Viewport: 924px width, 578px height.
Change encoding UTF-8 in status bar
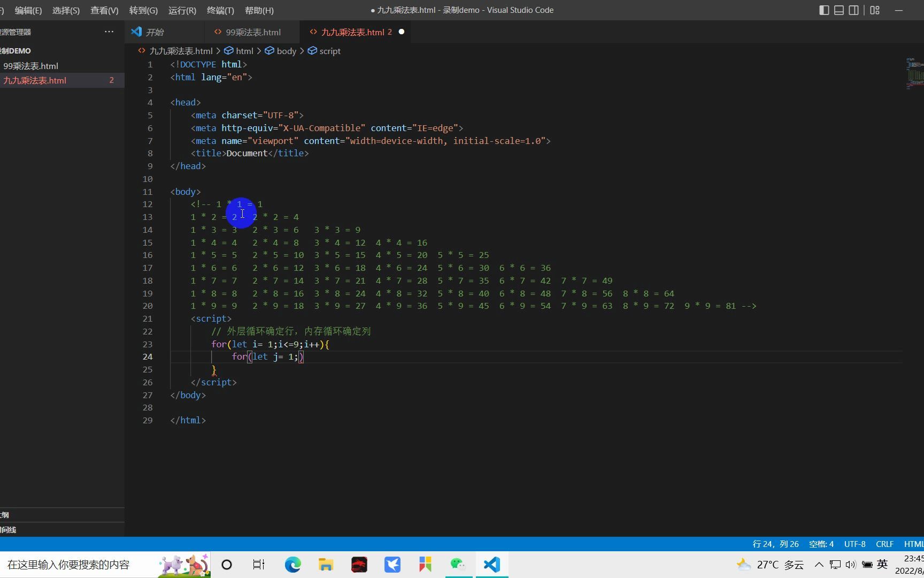click(x=854, y=544)
